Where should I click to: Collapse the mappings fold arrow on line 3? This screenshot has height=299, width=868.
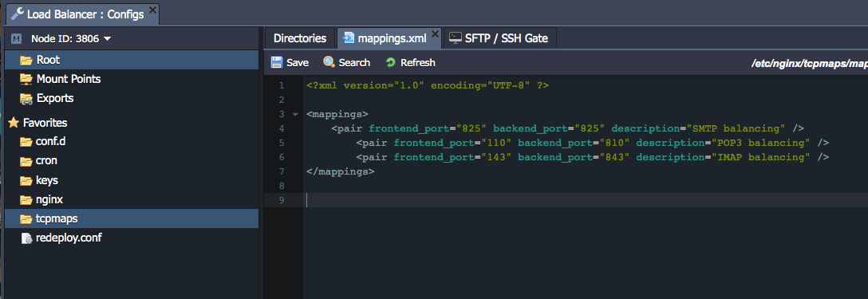[x=295, y=114]
